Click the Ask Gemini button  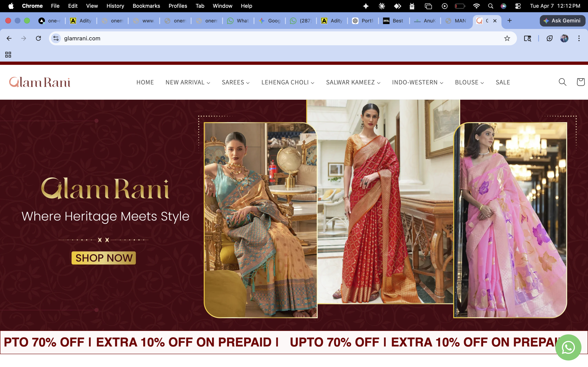pyautogui.click(x=563, y=21)
